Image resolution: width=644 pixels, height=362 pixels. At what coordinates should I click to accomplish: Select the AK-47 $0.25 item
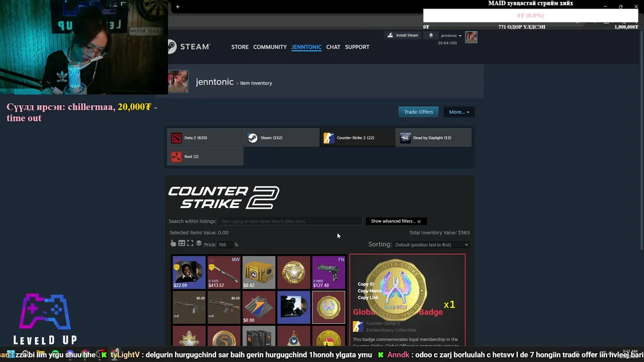click(x=224, y=307)
